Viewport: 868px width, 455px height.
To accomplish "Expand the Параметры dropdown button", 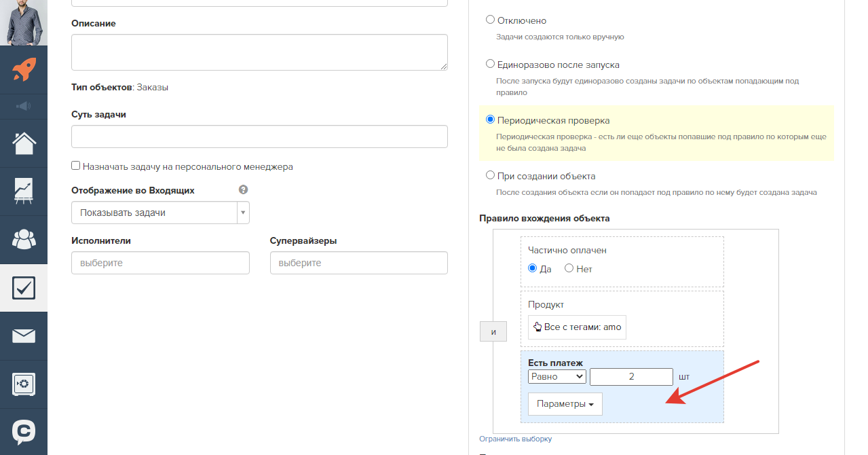I will point(565,404).
